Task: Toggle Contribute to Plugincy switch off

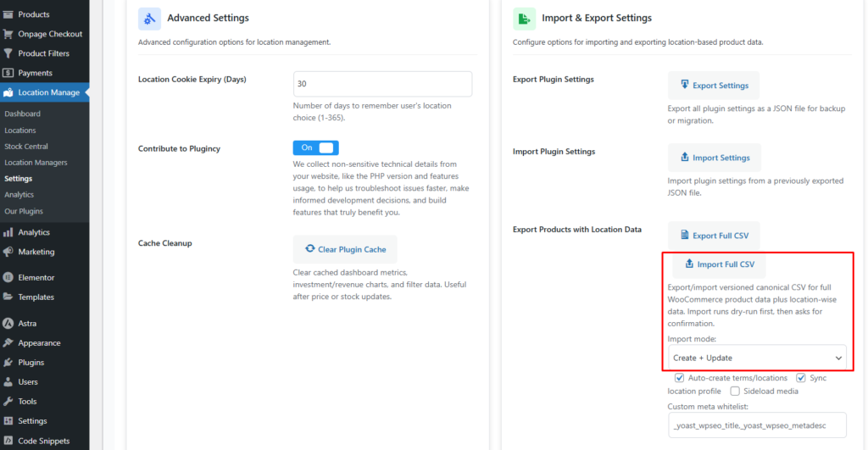Action: pyautogui.click(x=315, y=147)
